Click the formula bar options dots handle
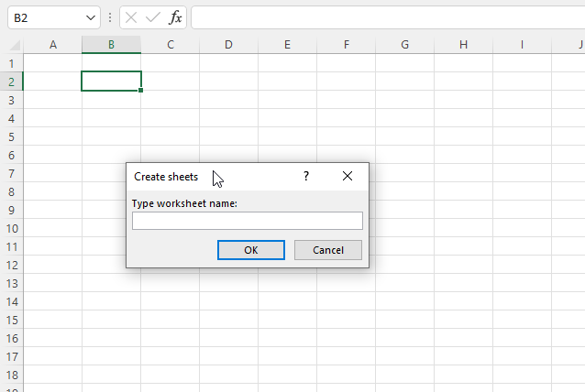The image size is (585, 392). pos(110,17)
